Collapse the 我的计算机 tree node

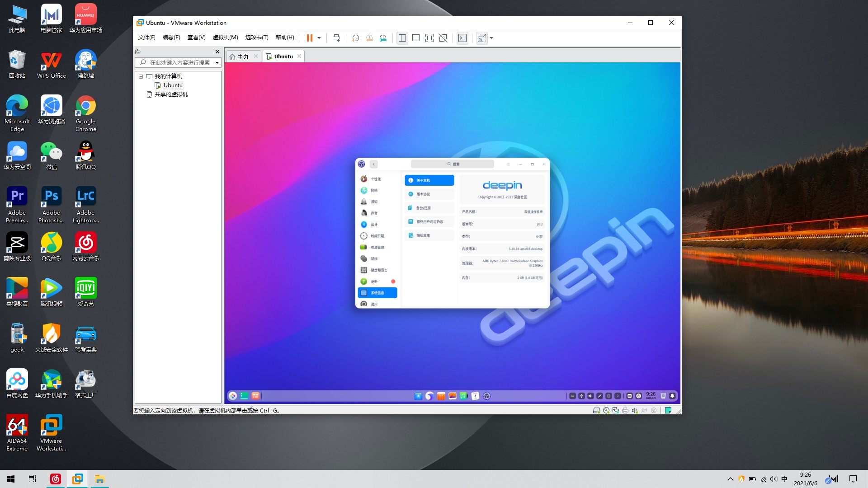141,76
